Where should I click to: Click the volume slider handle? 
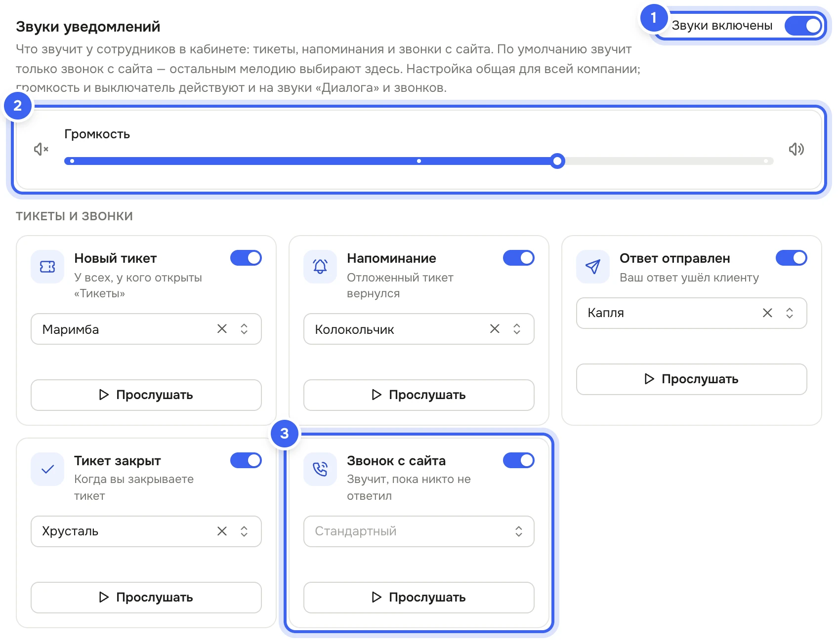557,161
